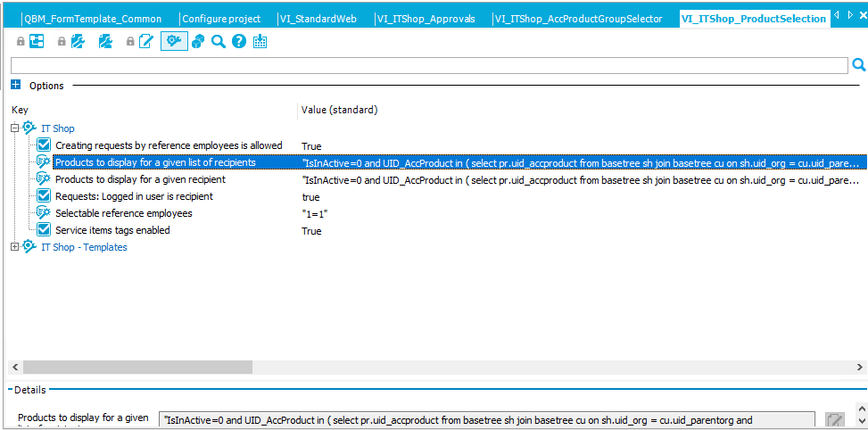The height and width of the screenshot is (430, 868).
Task: Select the Selectable reference employees row
Action: pos(124,213)
